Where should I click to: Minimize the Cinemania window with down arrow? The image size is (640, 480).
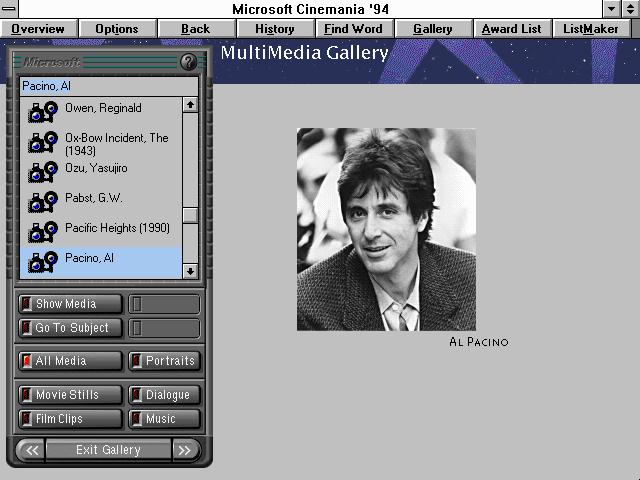point(611,9)
